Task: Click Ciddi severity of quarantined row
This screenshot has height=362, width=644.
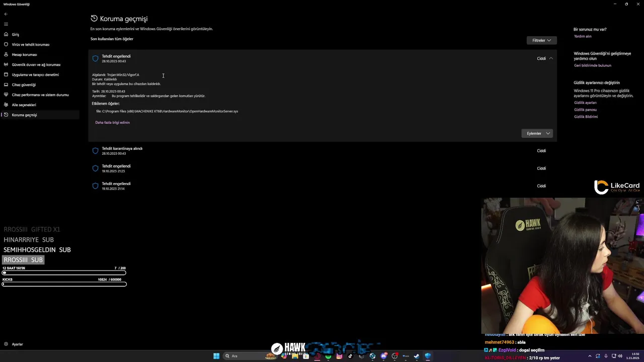Action: click(x=541, y=151)
